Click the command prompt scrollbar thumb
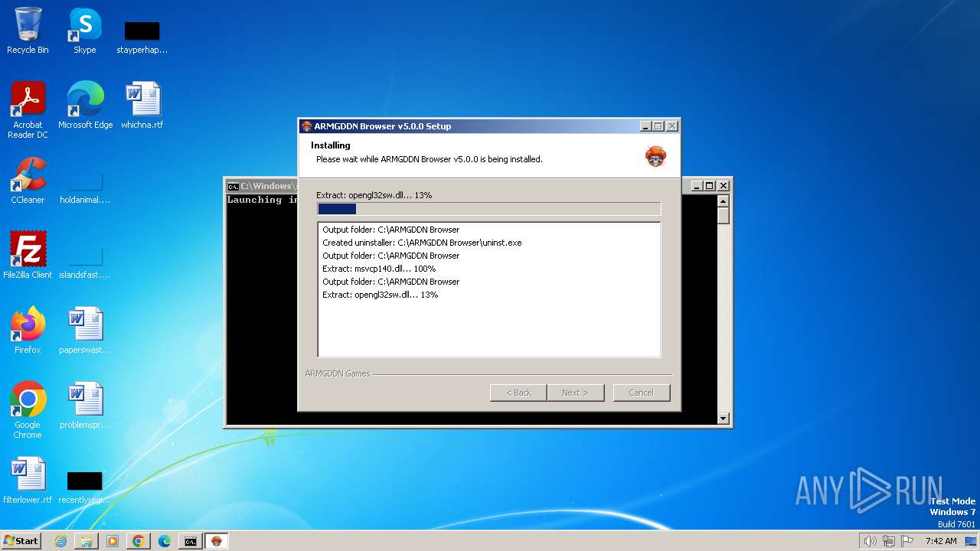Image resolution: width=980 pixels, height=551 pixels. [x=724, y=215]
